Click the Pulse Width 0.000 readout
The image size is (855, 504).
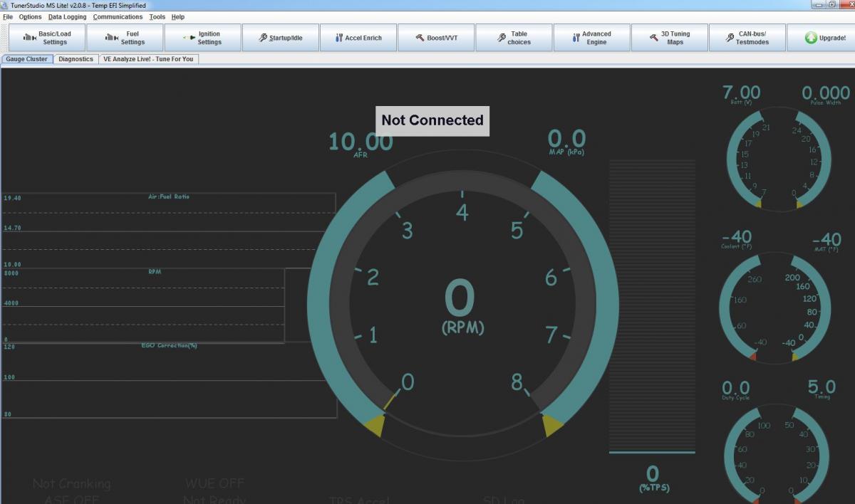pos(825,94)
